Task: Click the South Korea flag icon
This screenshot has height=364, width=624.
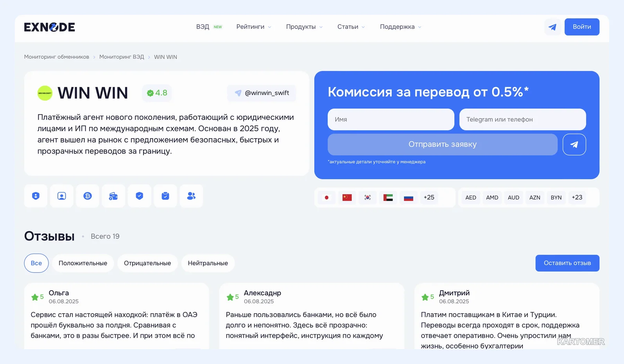Action: tap(368, 198)
